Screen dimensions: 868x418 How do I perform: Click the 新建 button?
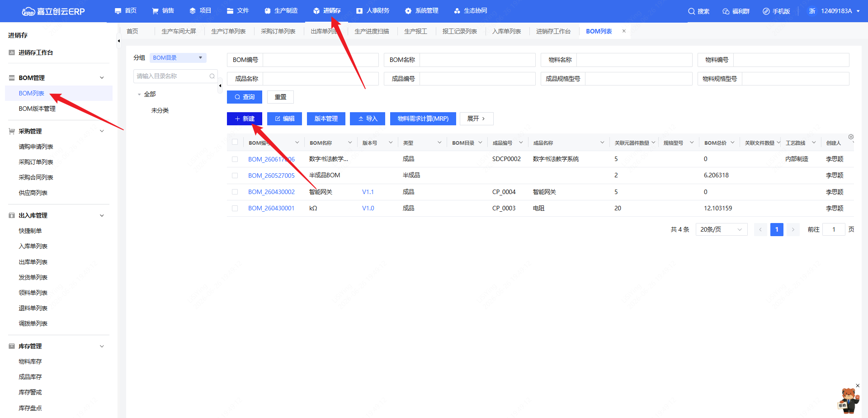245,119
